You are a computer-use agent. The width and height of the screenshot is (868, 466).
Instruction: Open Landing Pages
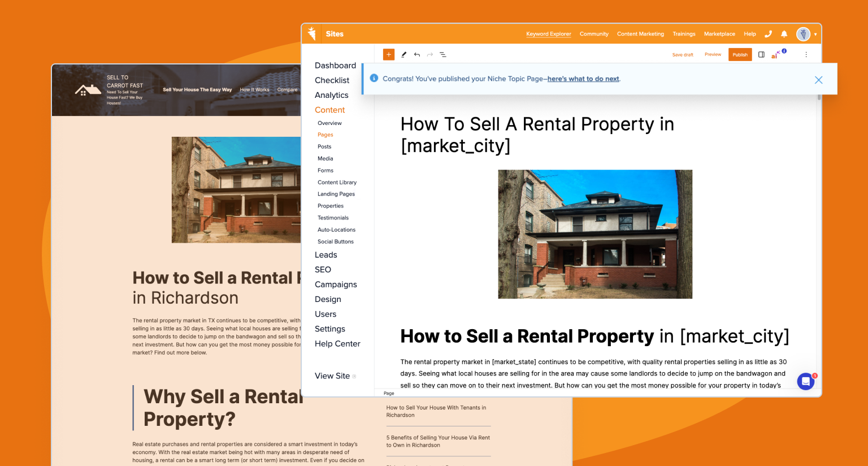click(336, 194)
